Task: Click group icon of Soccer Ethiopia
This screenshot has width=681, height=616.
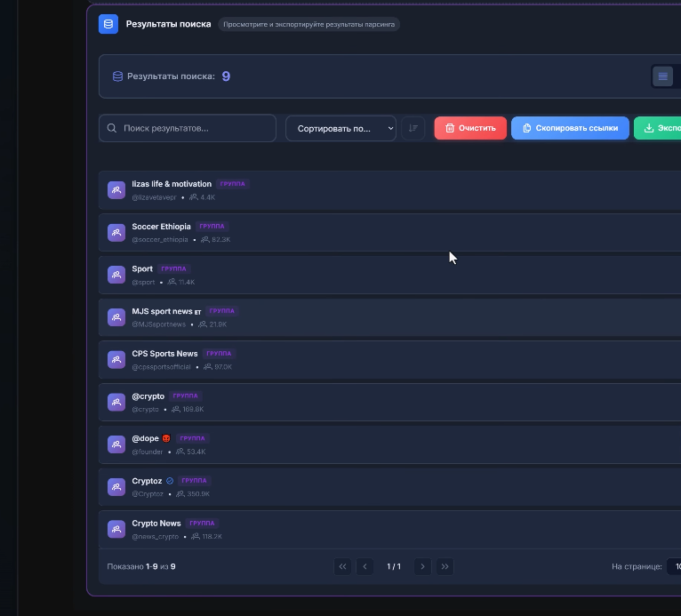Action: 116,232
